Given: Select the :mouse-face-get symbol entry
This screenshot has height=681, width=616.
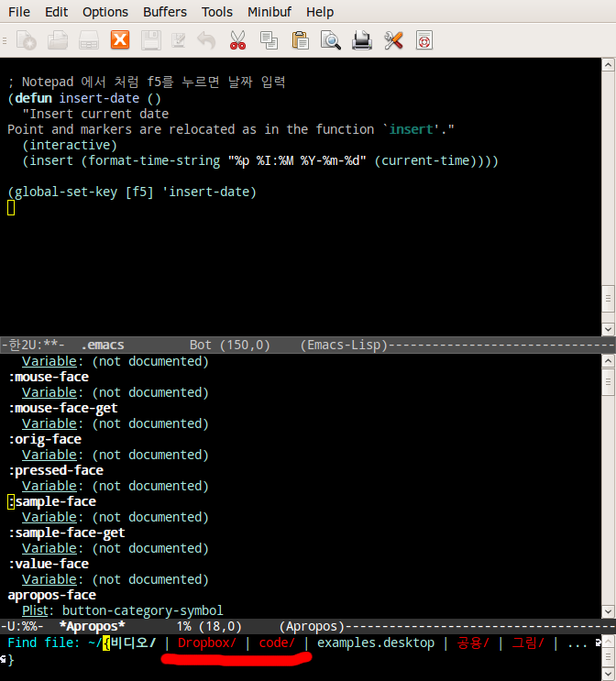Looking at the screenshot, I should click(x=63, y=408).
